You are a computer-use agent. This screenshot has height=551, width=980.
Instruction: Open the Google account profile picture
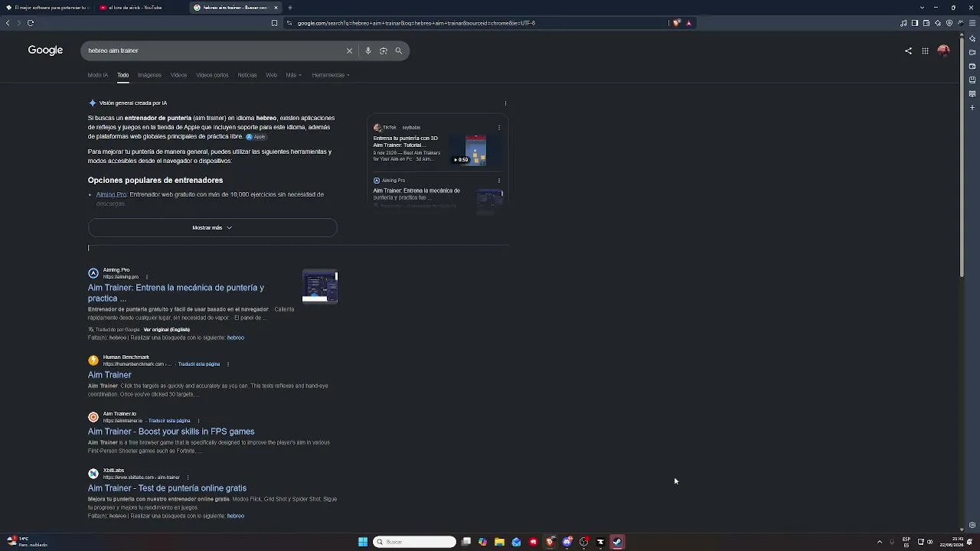coord(943,51)
